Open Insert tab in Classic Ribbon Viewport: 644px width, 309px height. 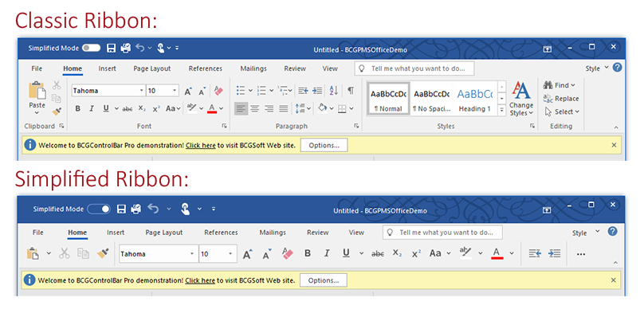pos(107,68)
